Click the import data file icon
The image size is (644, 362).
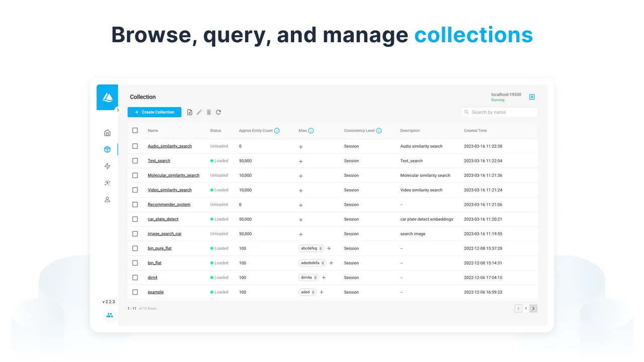pyautogui.click(x=190, y=112)
